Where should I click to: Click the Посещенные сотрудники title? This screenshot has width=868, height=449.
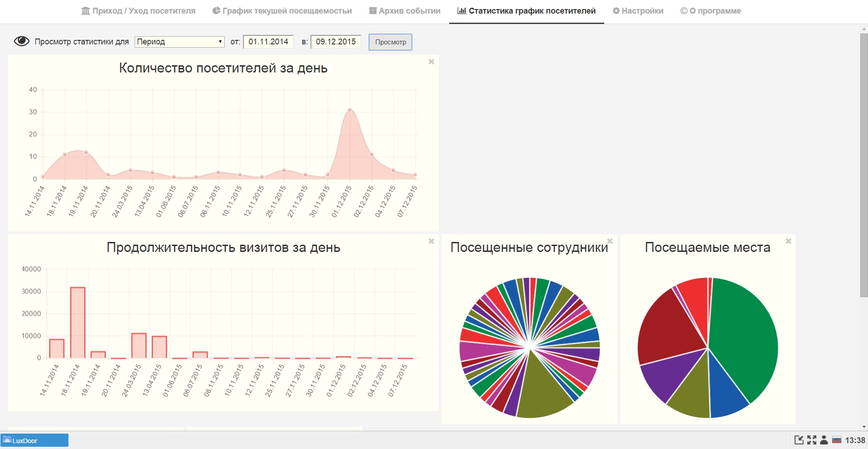point(529,247)
